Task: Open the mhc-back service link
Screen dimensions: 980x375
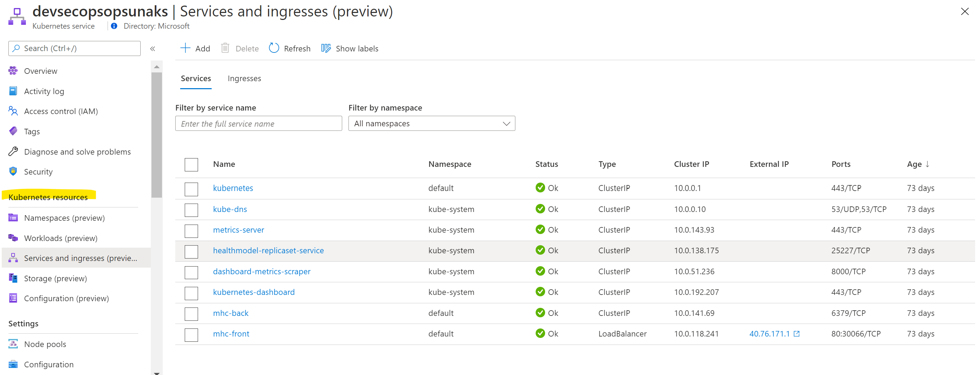Action: tap(231, 313)
